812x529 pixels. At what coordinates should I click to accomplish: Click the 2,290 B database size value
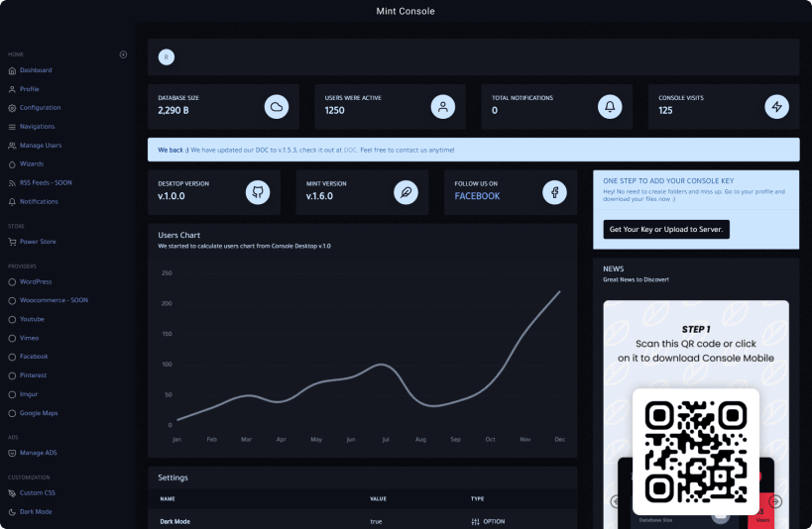pyautogui.click(x=173, y=110)
